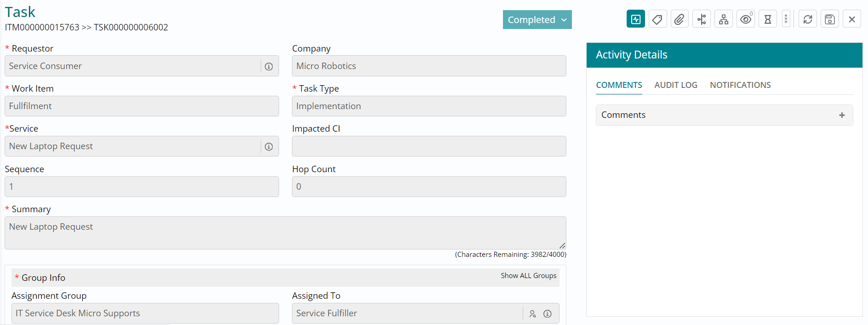Save the task with the floppy disk icon
The image size is (868, 325).
830,19
